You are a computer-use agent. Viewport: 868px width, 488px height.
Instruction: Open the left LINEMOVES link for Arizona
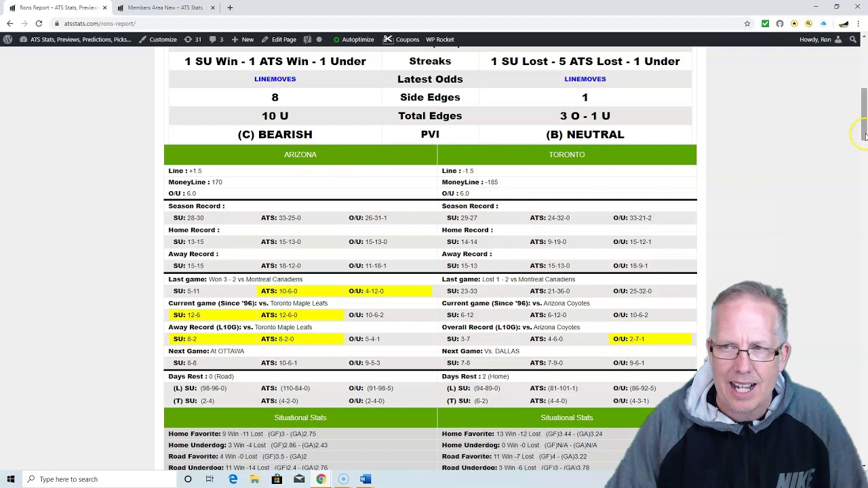pos(275,79)
